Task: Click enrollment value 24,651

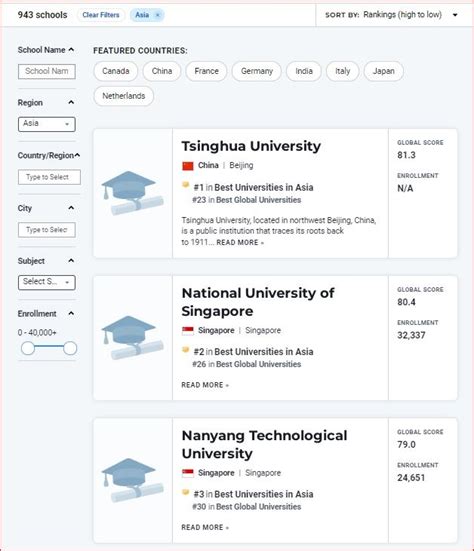Action: (x=411, y=478)
